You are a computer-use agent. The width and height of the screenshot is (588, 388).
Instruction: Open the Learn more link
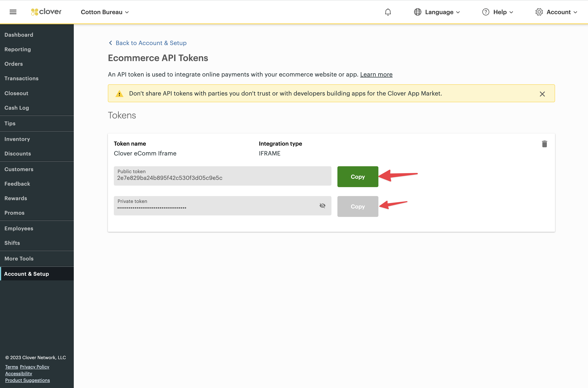(x=376, y=74)
